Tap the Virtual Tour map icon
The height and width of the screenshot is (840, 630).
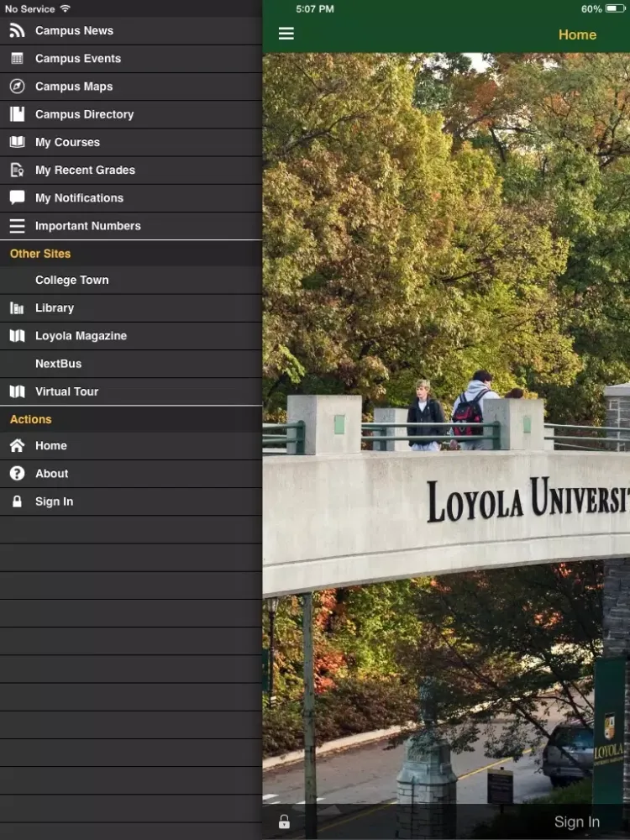[17, 391]
